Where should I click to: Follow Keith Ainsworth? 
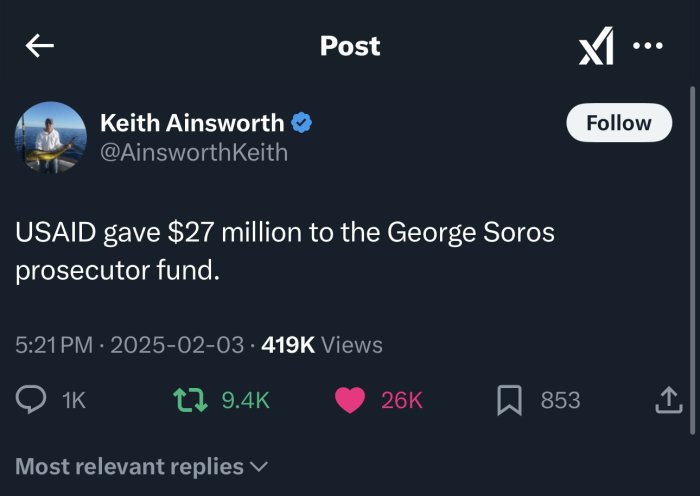pyautogui.click(x=618, y=123)
